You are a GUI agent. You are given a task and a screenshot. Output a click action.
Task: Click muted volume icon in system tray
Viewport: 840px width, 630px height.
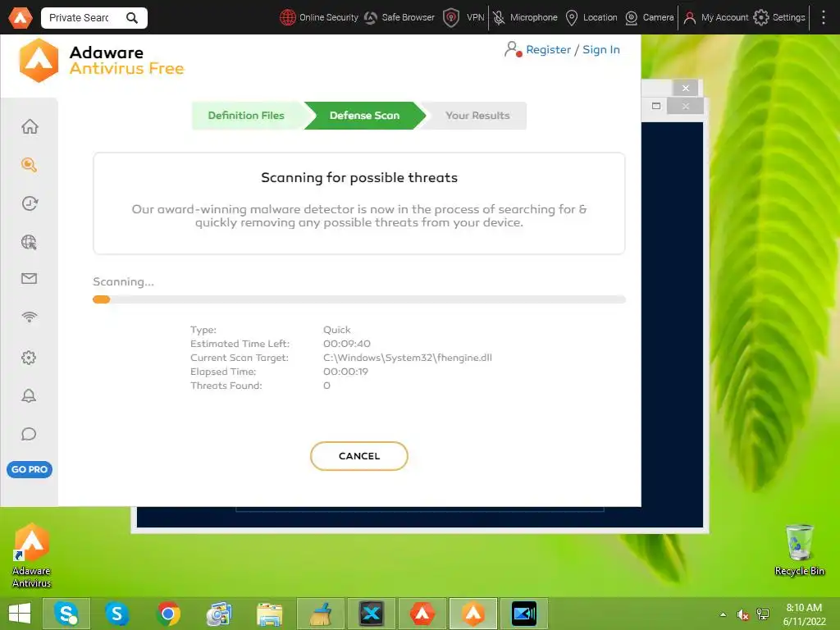click(x=742, y=615)
